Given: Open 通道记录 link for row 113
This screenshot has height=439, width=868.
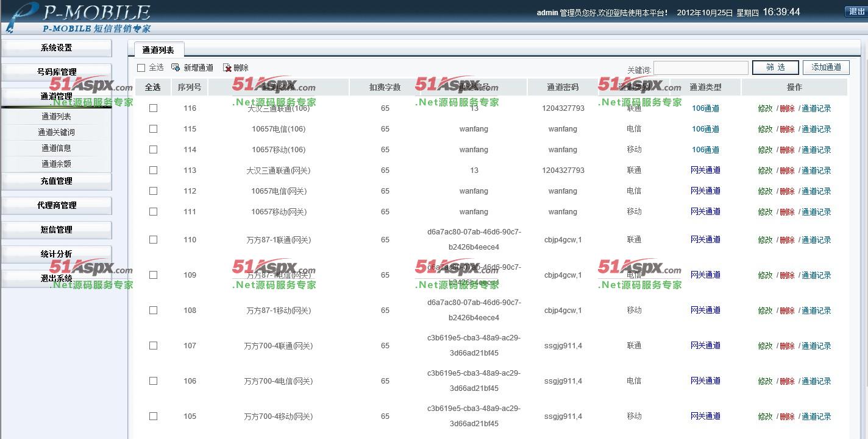Looking at the screenshot, I should 816,170.
